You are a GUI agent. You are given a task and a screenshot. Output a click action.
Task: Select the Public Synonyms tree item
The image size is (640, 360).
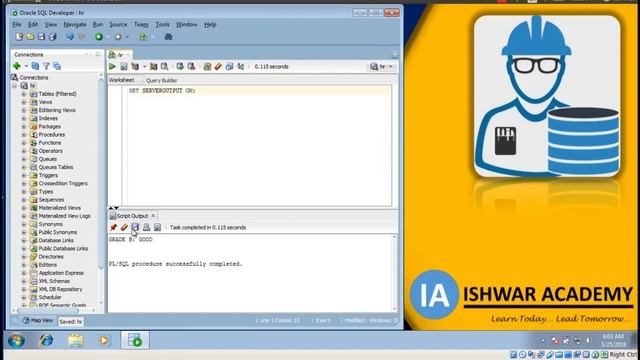click(58, 232)
